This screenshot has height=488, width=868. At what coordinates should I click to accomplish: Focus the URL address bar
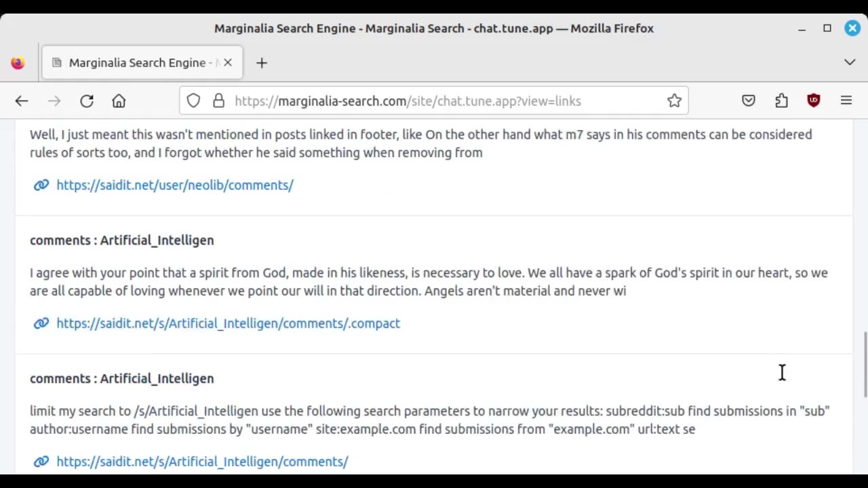point(434,101)
